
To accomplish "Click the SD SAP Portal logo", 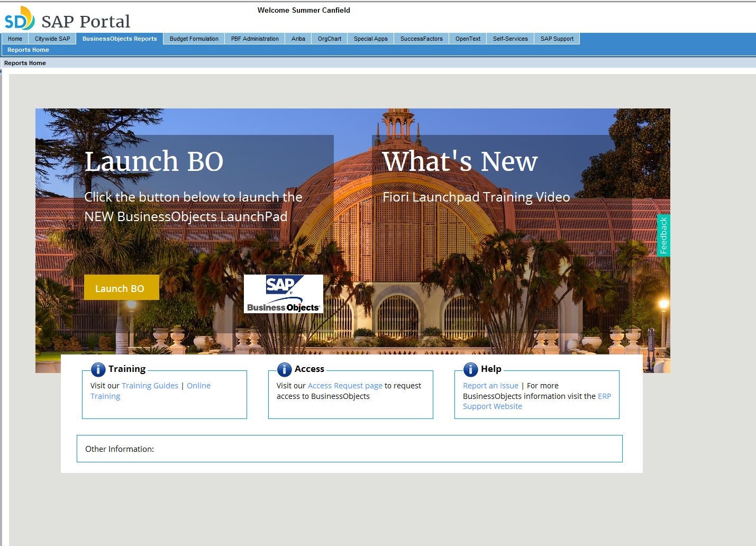I will click(67, 19).
